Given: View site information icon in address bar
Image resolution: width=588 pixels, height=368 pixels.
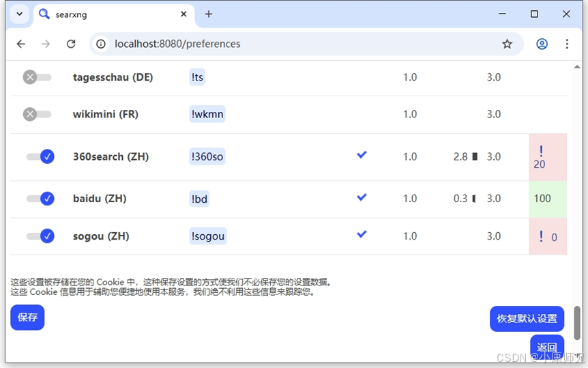Looking at the screenshot, I should pos(101,44).
